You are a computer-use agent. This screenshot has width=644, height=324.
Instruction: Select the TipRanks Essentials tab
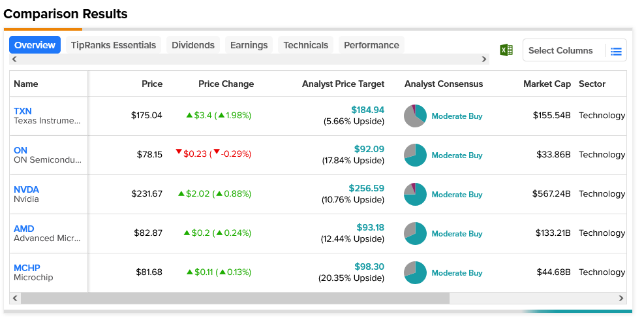(114, 45)
